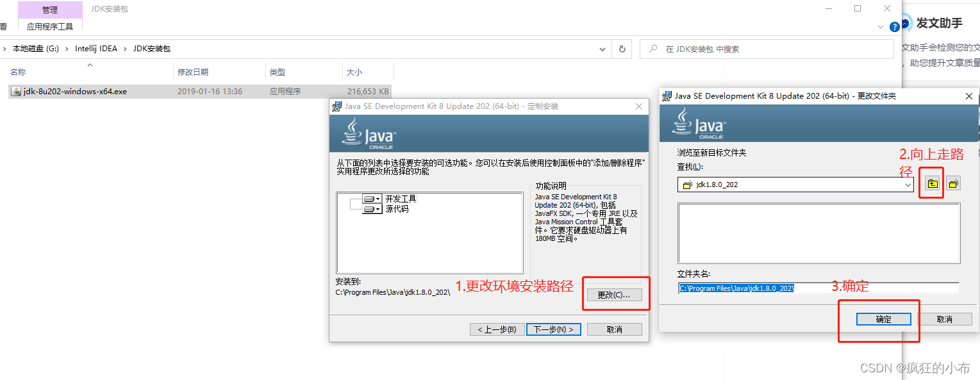Open the 管理 ribbon tab
Viewport: 980px width, 380px height.
coord(50,10)
